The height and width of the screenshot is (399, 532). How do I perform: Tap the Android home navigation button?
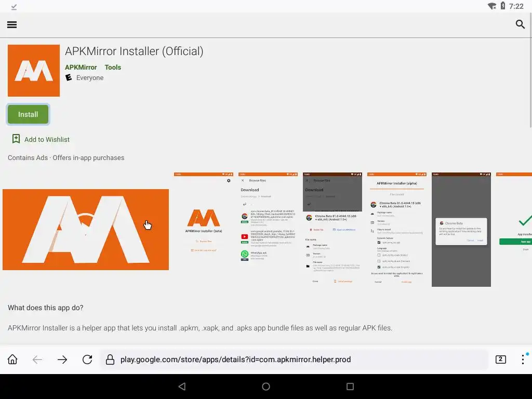tap(266, 387)
